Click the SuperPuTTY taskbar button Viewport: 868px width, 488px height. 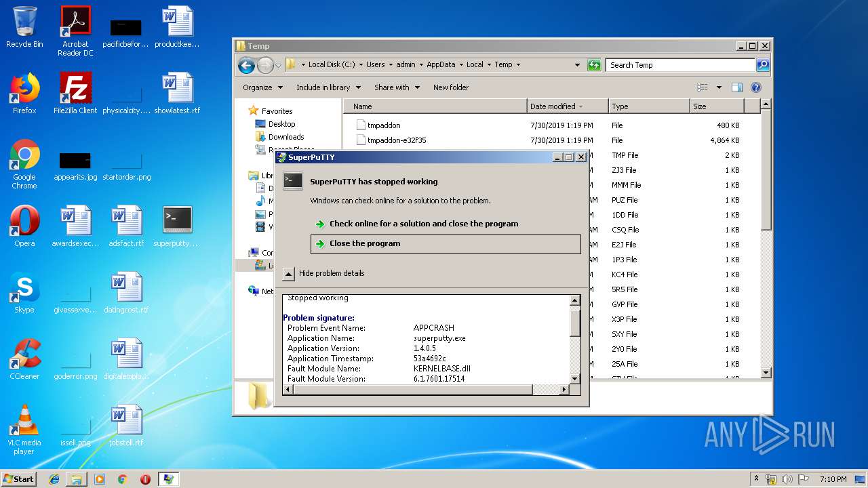point(168,479)
